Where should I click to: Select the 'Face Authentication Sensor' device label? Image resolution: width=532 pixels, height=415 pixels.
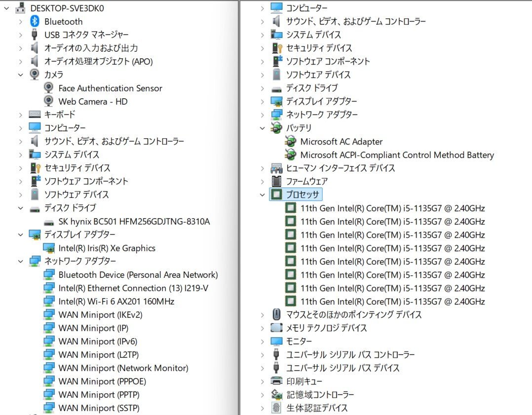[x=110, y=88]
